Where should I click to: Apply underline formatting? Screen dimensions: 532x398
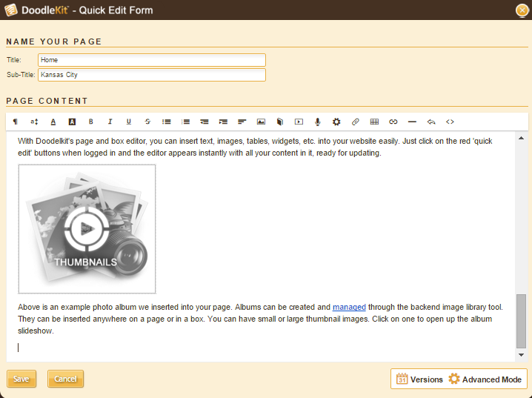129,122
